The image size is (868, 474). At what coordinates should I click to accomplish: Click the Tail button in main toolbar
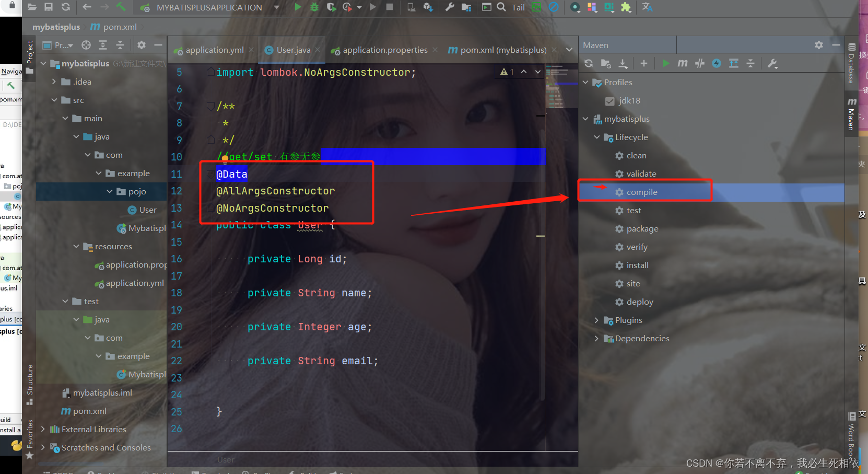[x=518, y=7]
